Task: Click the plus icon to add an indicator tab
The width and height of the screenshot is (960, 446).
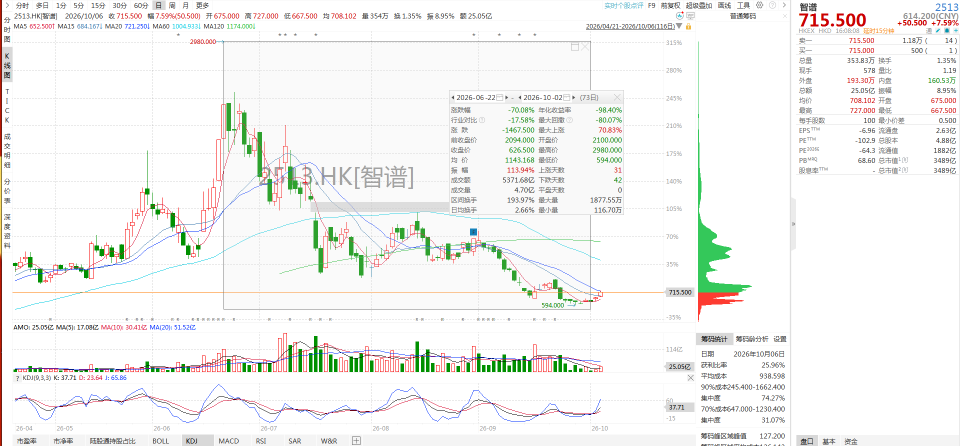Action: click(356, 440)
